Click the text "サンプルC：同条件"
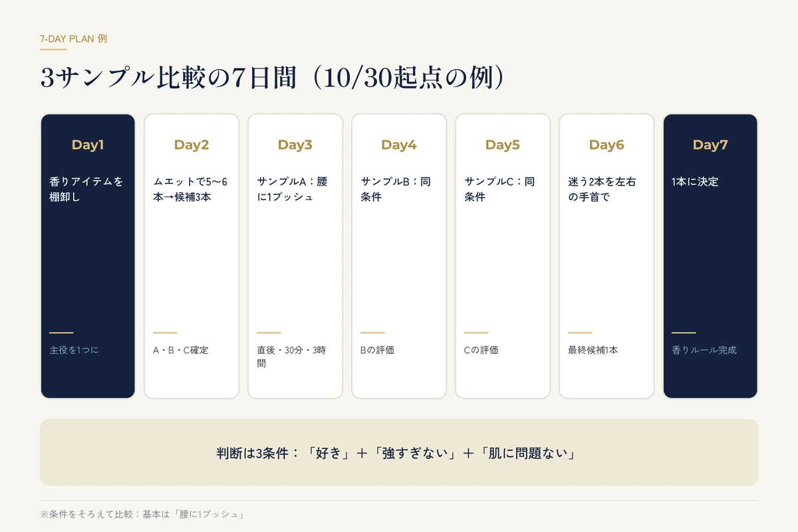 [x=499, y=189]
